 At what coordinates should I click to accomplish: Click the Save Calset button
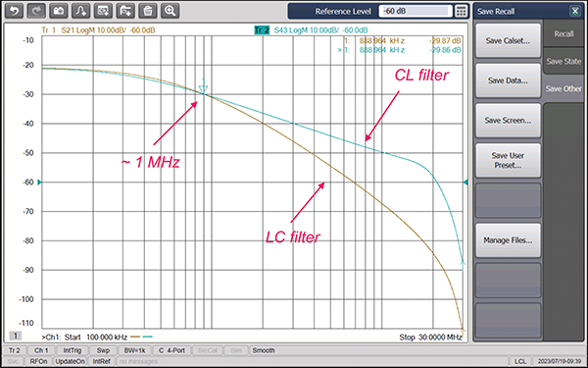click(x=508, y=41)
